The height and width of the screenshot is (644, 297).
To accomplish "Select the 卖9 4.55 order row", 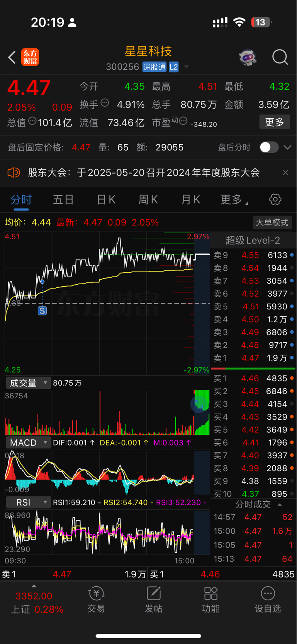I will (253, 255).
